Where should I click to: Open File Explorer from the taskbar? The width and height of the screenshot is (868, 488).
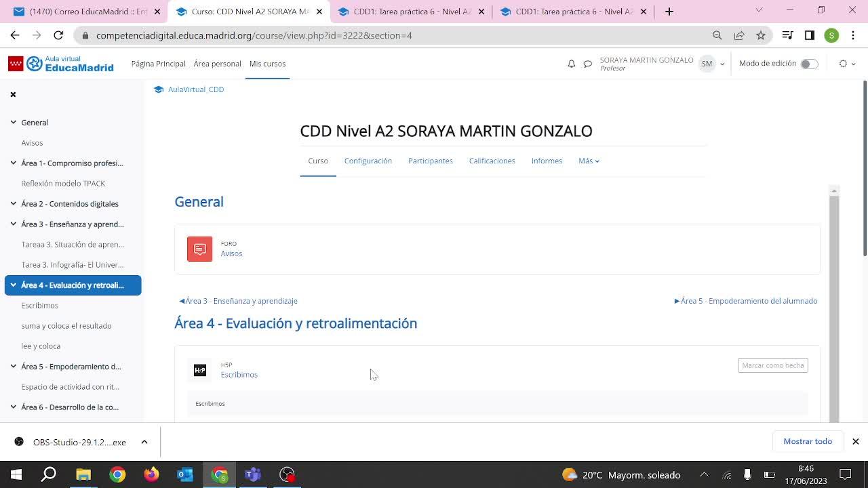[83, 474]
